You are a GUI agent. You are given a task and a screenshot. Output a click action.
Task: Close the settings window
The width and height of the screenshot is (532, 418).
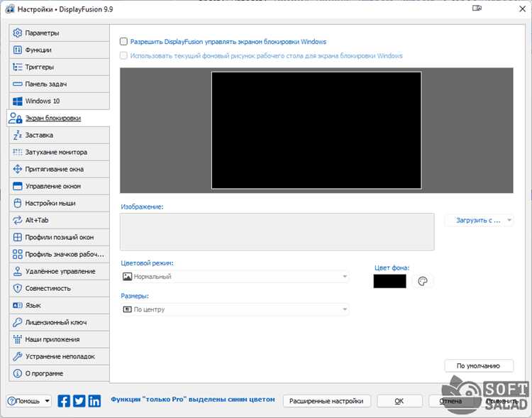[x=522, y=9]
